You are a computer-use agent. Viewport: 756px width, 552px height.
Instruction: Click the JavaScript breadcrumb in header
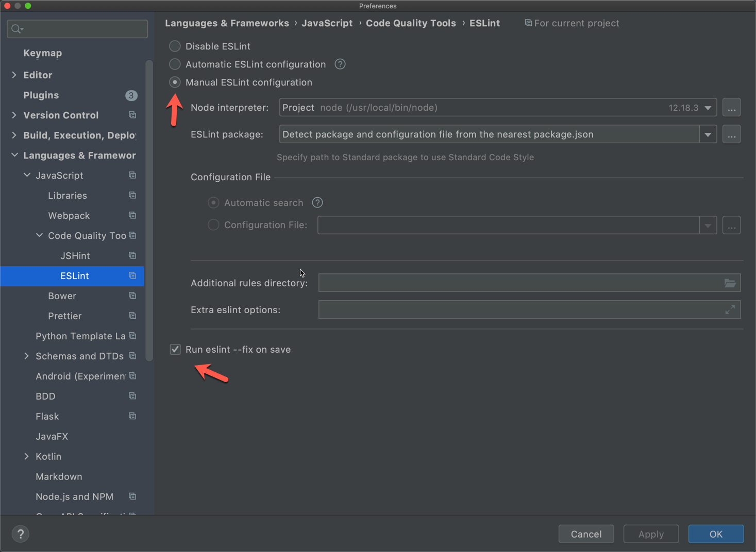point(327,23)
